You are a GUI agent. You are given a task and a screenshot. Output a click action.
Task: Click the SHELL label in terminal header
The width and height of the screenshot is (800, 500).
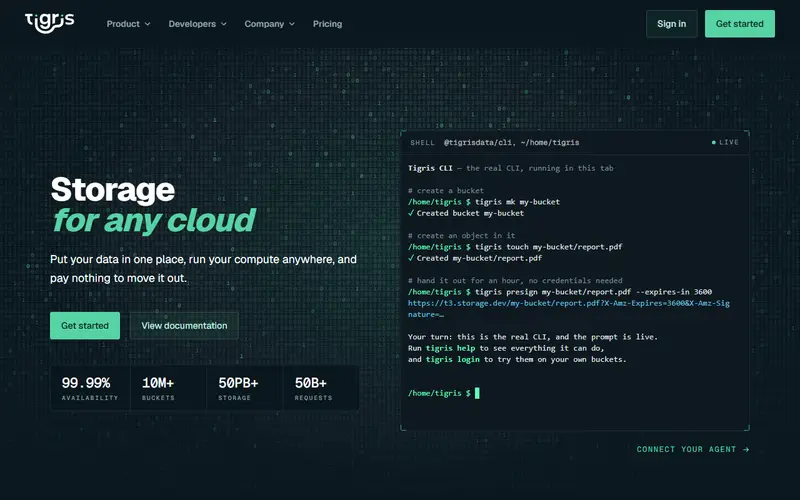422,142
